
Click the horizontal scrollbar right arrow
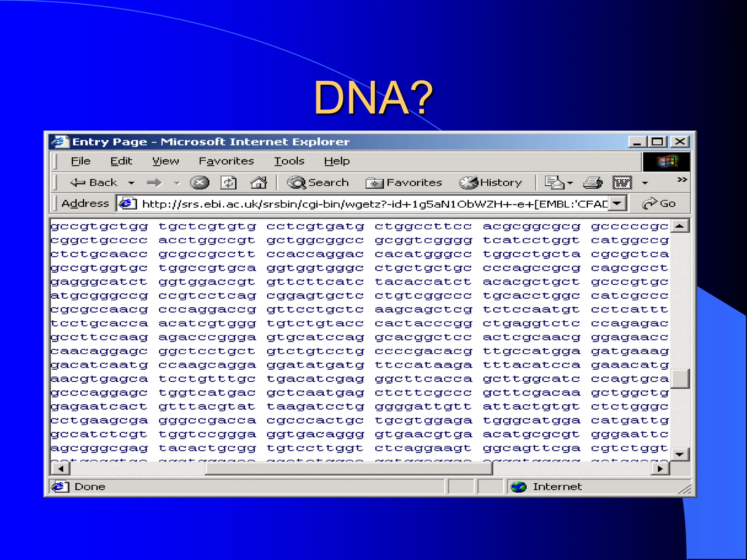660,469
